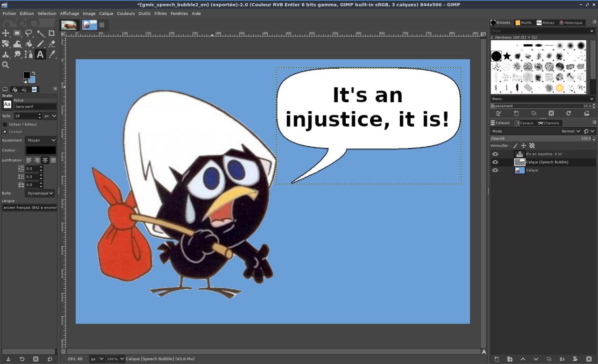Toggle lock position and size

[523, 145]
